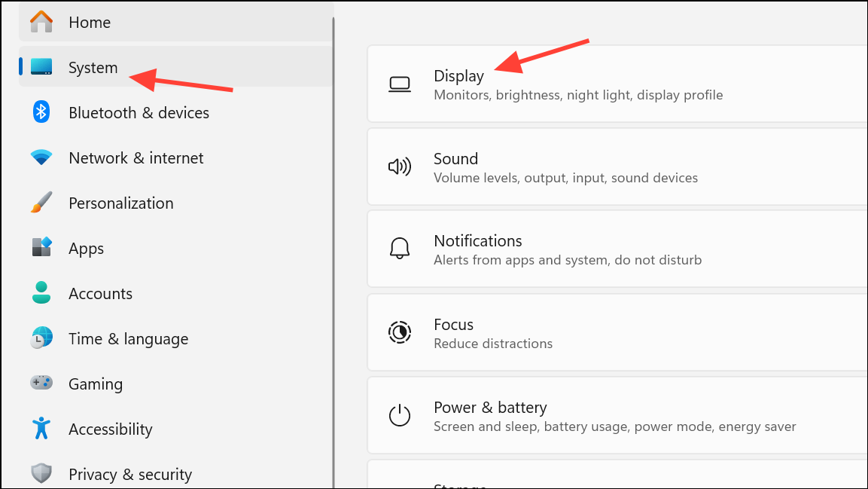Screen dimensions: 868x489
Task: Click the Bluetooth icon in sidebar
Action: pyautogui.click(x=41, y=112)
